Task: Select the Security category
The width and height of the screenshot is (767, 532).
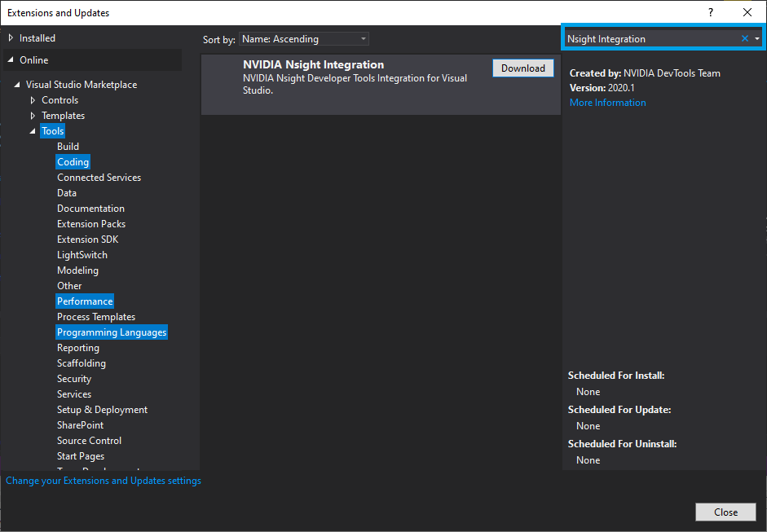Action: point(74,379)
